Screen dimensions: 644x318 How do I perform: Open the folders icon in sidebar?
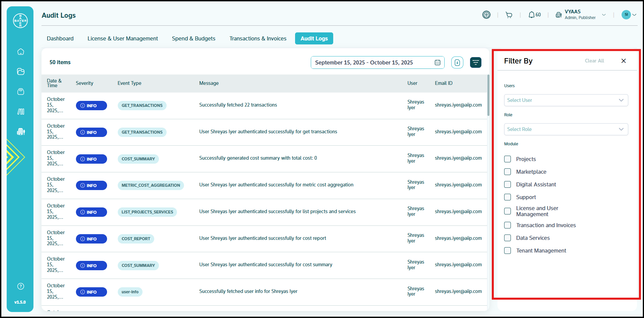[21, 71]
